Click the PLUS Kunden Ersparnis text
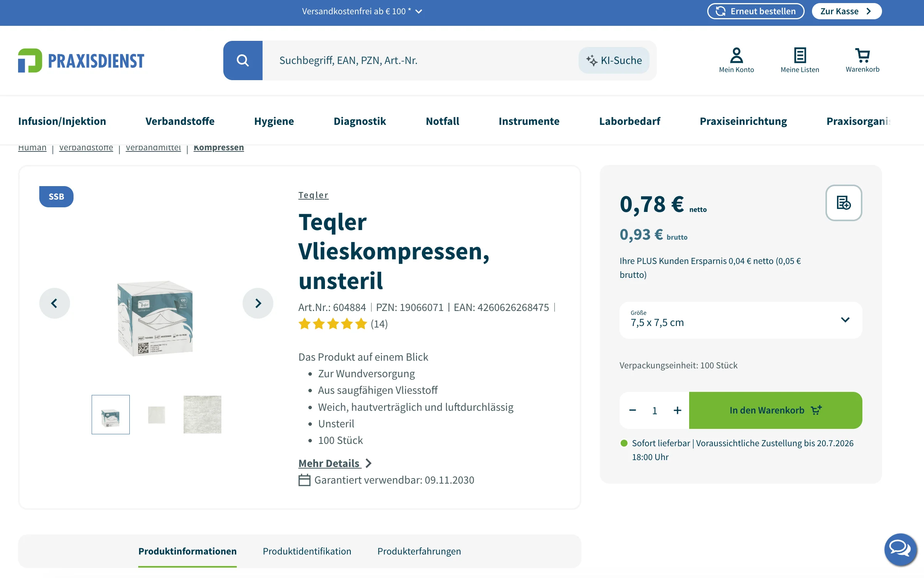Image resolution: width=924 pixels, height=578 pixels. tap(710, 268)
